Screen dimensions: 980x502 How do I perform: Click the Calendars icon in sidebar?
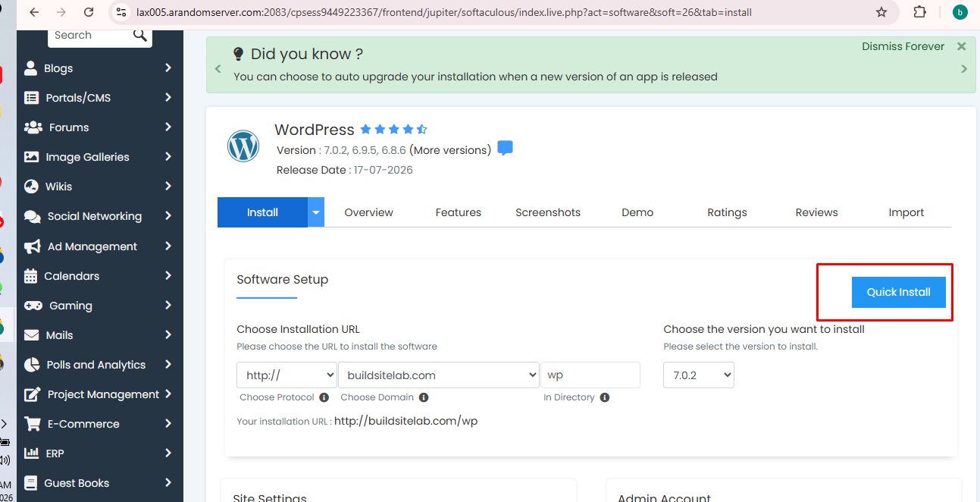click(30, 276)
